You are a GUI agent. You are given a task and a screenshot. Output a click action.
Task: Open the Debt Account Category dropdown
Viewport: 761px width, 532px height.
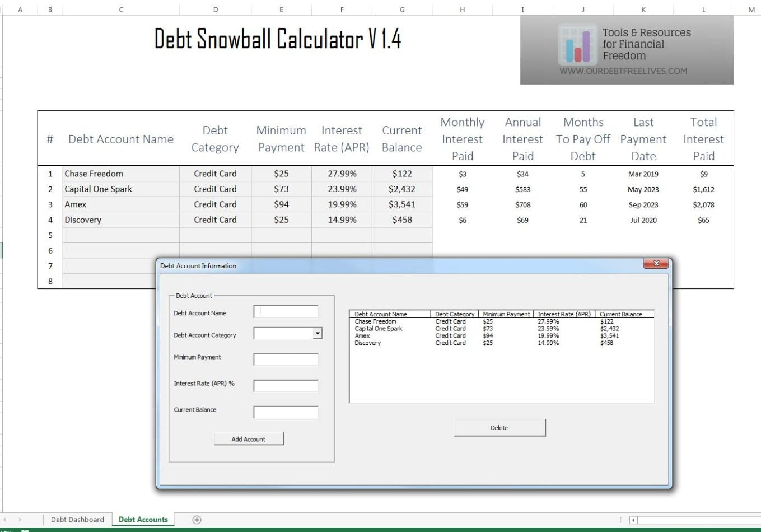pos(318,334)
